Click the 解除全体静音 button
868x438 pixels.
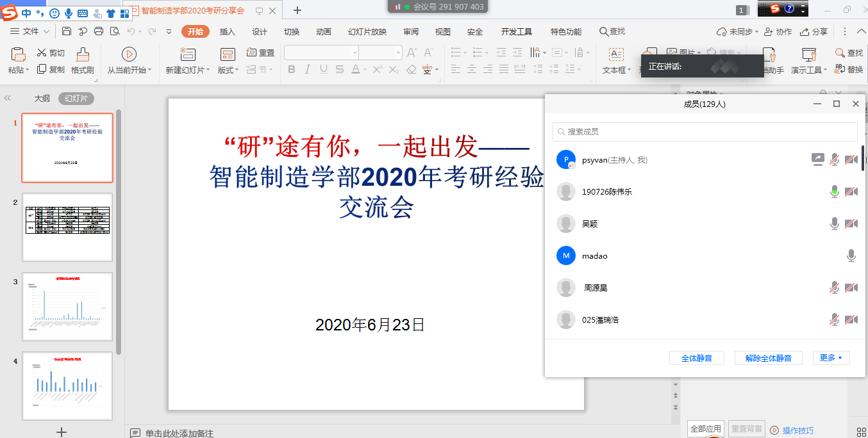click(x=768, y=358)
